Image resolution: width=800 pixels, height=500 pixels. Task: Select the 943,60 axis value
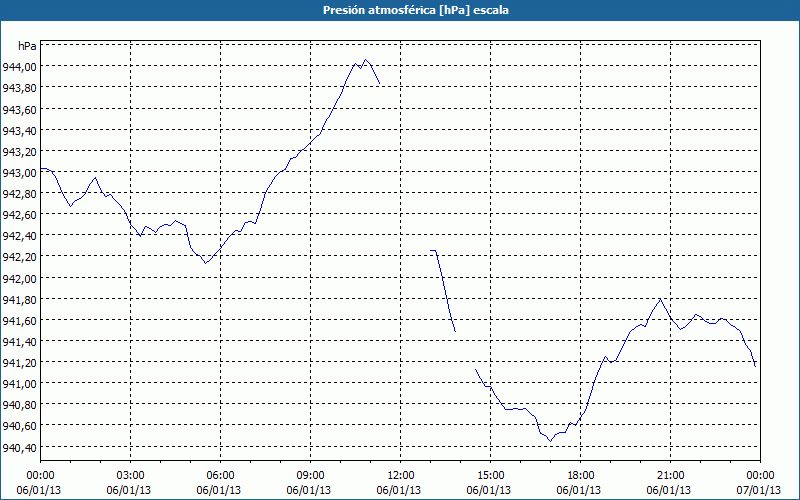[x=19, y=109]
